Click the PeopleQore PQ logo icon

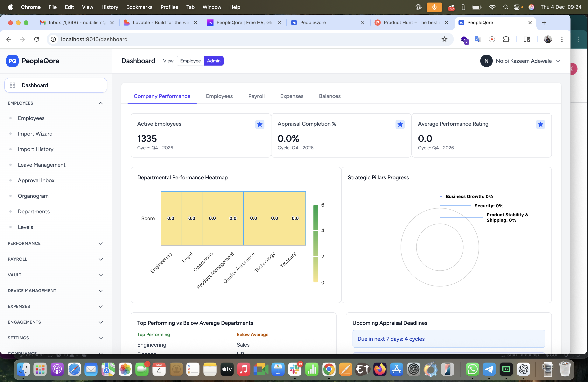coord(12,61)
